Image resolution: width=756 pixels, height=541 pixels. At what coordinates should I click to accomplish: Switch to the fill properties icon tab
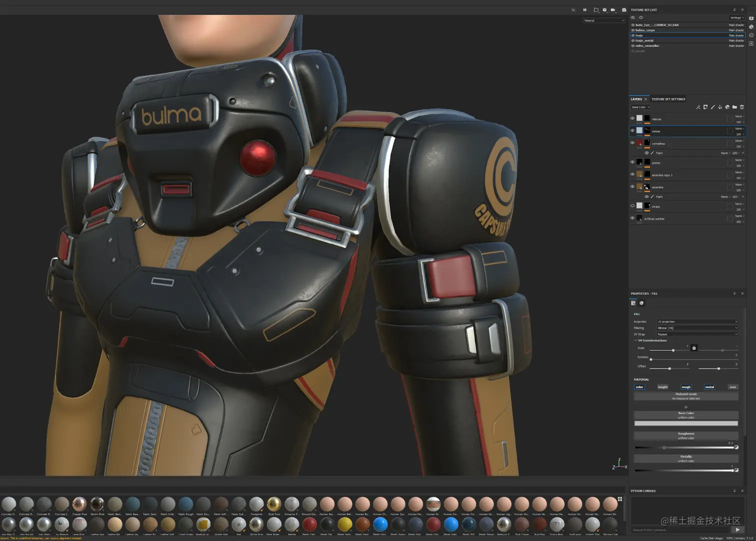(633, 303)
